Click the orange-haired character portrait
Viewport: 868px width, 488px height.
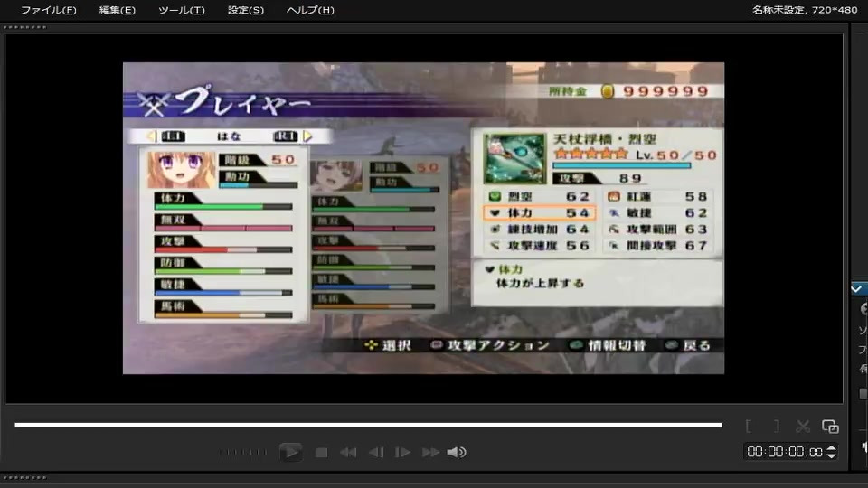181,171
